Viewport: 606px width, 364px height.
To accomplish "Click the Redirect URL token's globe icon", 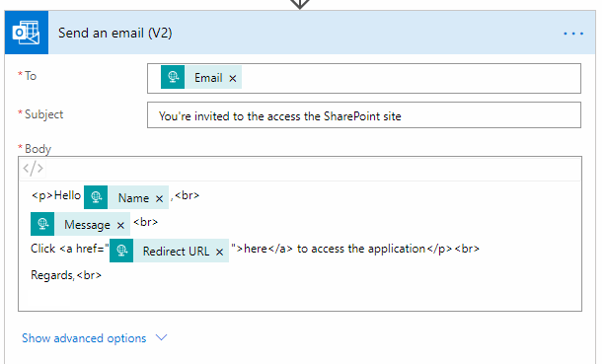I will [x=121, y=251].
